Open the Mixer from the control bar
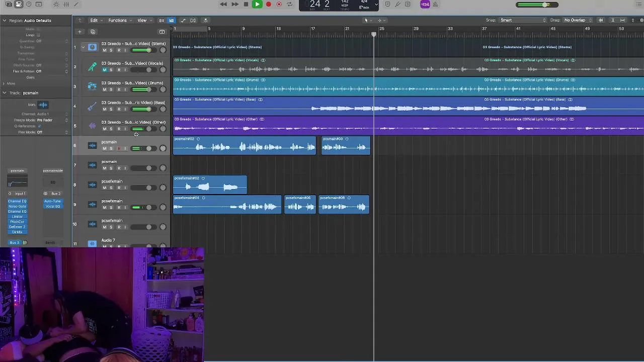Screen dimensions: 644x362 (x=66, y=5)
